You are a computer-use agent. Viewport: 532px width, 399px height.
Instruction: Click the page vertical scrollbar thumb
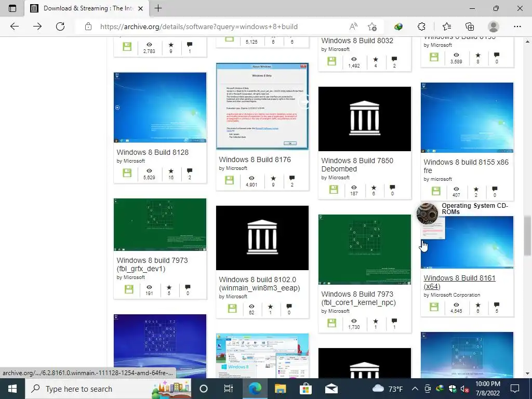[x=527, y=235]
